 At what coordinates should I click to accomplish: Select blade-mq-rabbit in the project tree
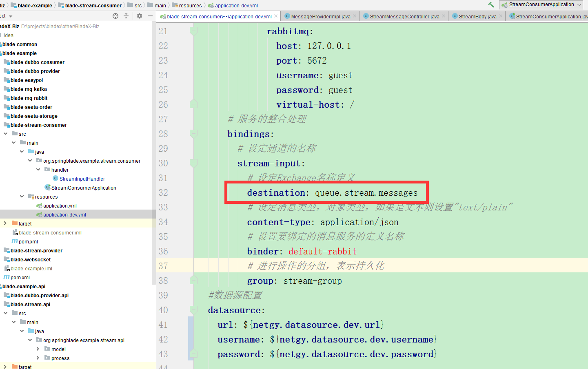pyautogui.click(x=29, y=98)
